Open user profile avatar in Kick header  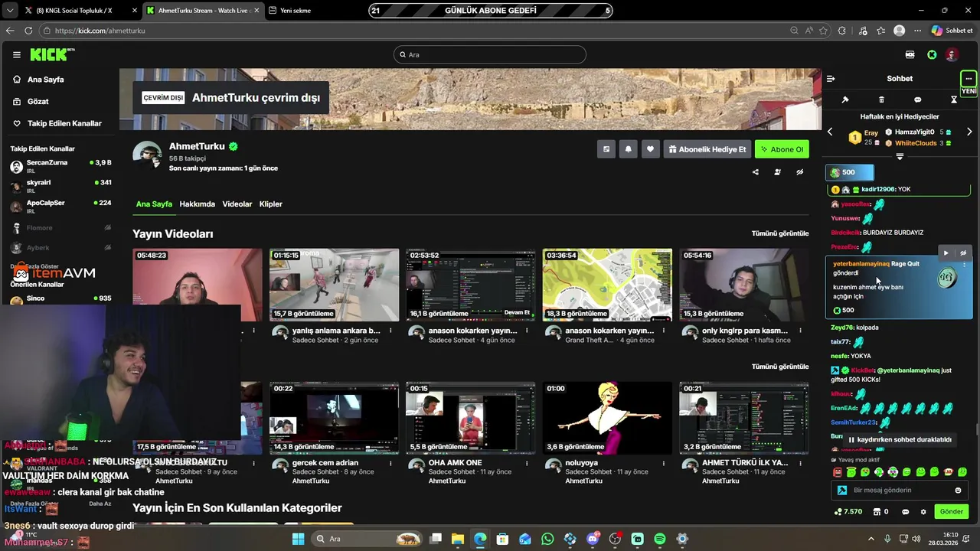(952, 54)
